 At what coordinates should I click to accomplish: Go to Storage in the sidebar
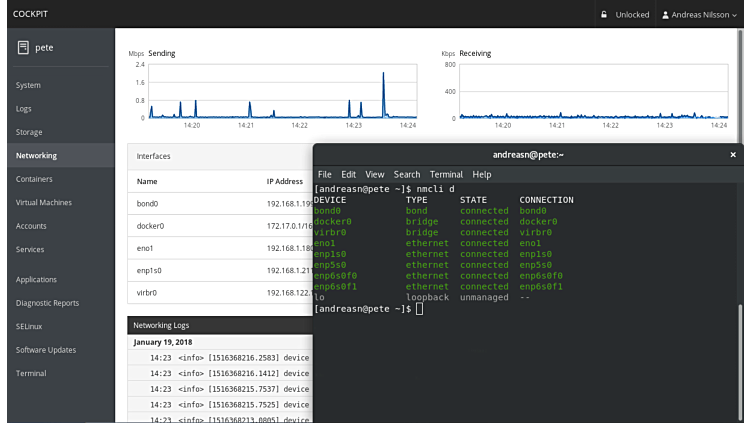(29, 132)
